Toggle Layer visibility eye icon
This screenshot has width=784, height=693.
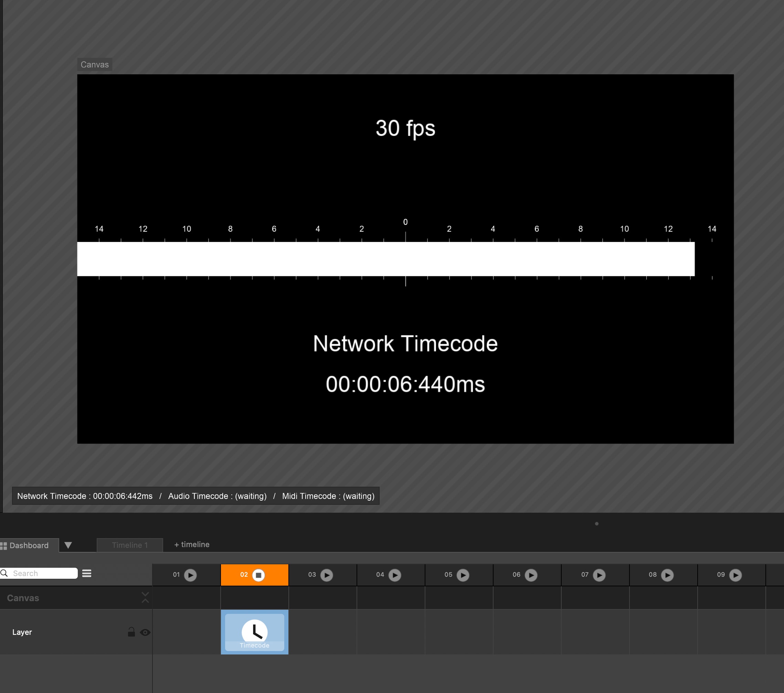(x=145, y=632)
